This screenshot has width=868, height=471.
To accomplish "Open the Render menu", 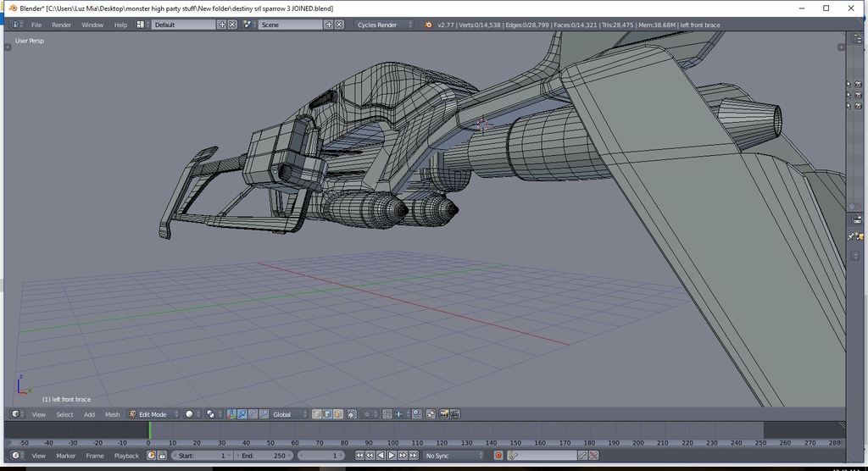I will pos(61,25).
